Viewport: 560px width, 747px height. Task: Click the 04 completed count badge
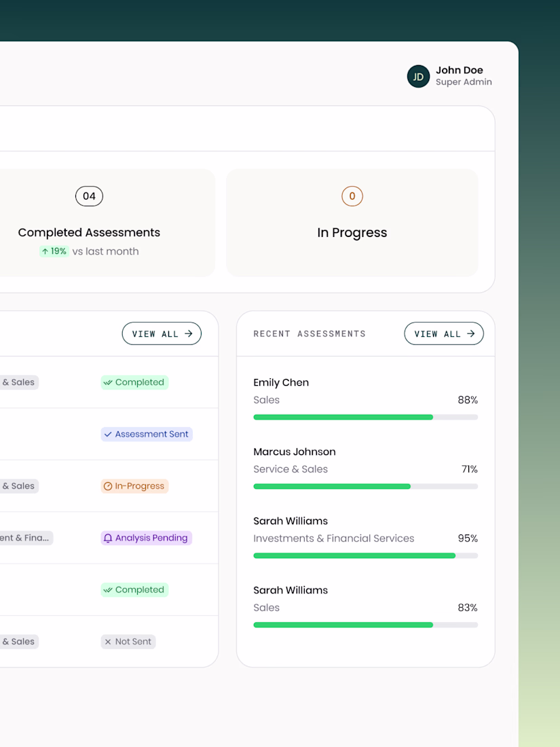89,196
